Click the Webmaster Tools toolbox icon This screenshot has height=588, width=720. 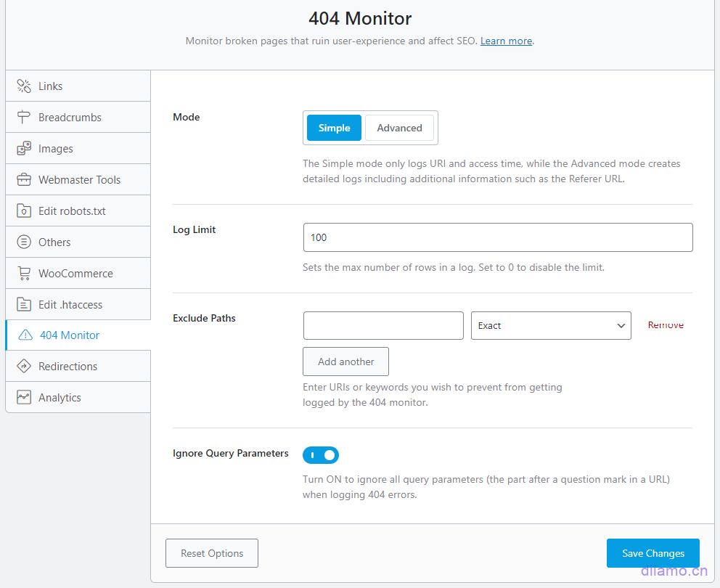point(24,180)
